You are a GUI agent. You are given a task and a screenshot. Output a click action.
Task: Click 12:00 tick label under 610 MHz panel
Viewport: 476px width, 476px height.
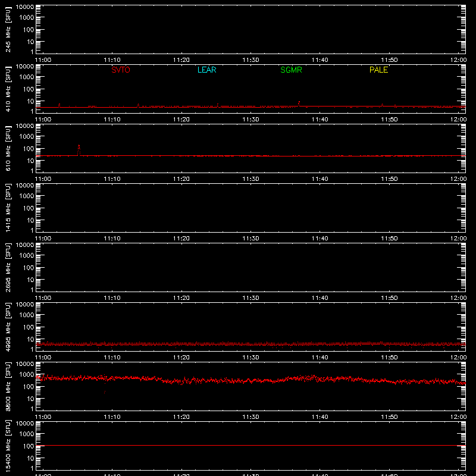pyautogui.click(x=458, y=179)
